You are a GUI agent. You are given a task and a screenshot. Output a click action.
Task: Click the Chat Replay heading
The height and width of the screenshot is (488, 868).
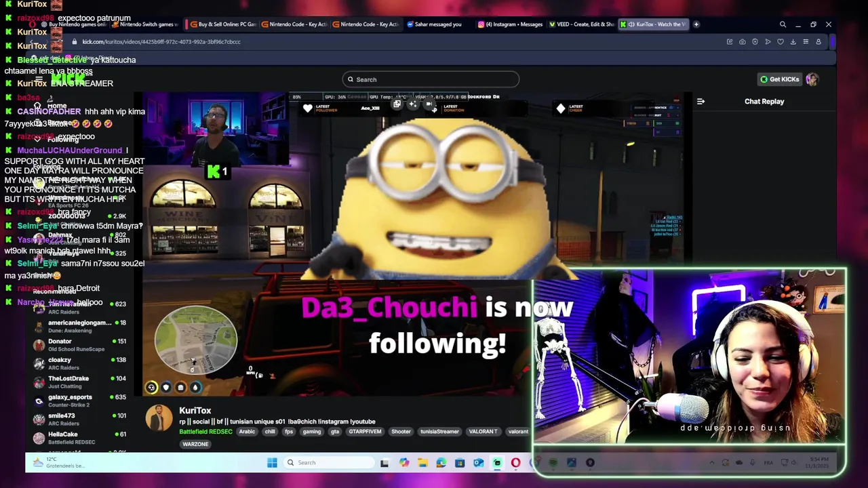764,102
